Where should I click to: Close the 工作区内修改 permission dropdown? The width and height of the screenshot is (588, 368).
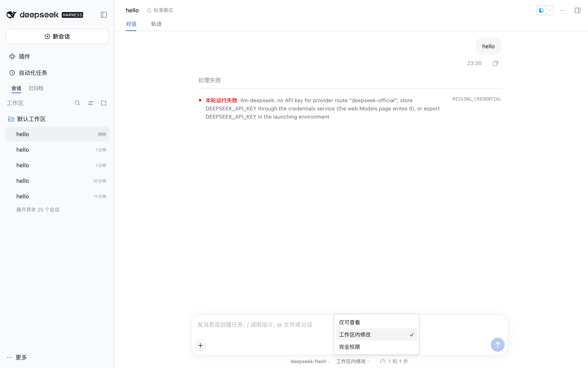tap(353, 361)
